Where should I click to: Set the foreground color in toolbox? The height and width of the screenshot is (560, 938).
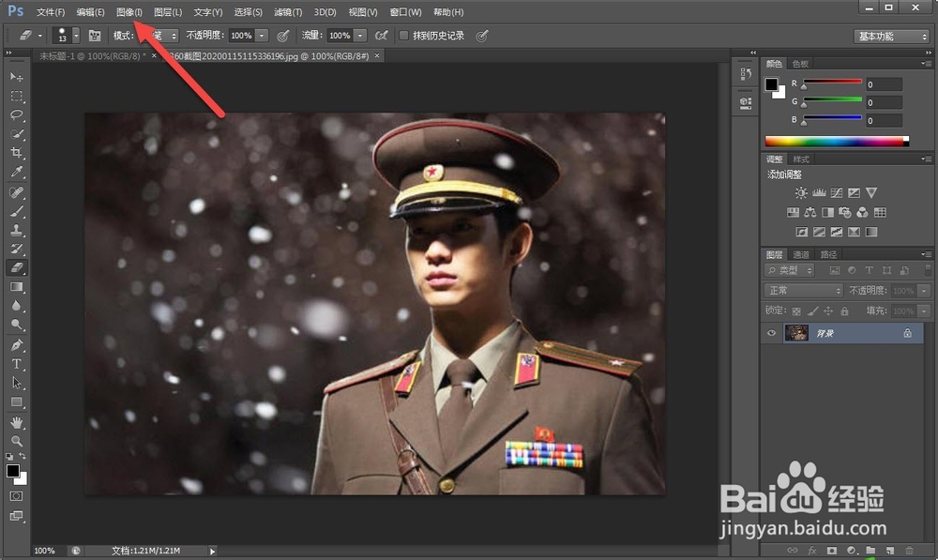click(x=12, y=471)
